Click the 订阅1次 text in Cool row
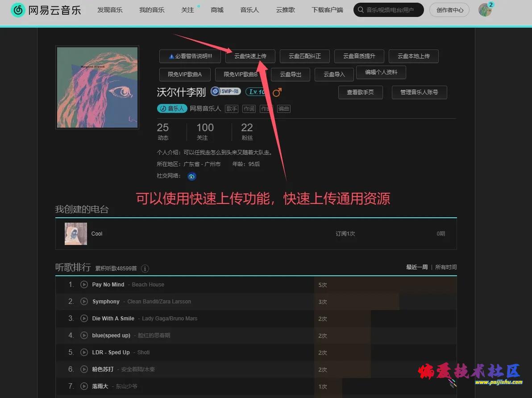532x398 pixels. (x=345, y=234)
